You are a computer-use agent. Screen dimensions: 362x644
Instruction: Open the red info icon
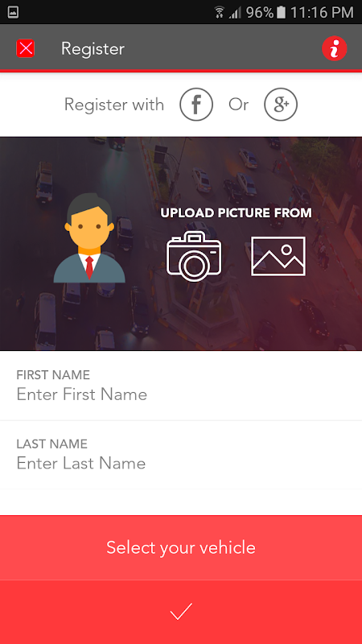point(335,48)
